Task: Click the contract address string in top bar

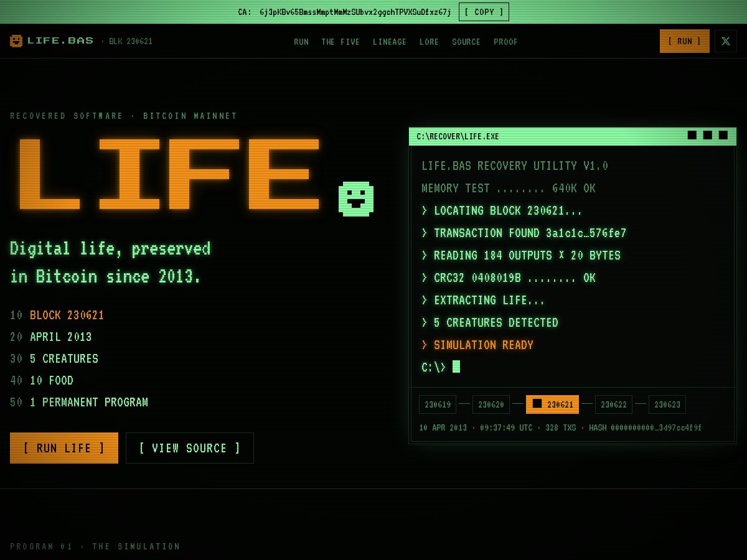Action: (355, 12)
